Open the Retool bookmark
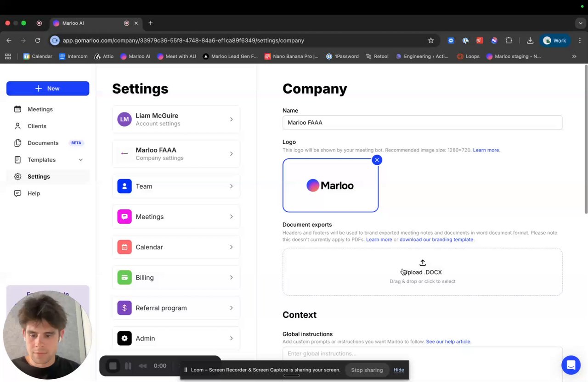Image resolution: width=588 pixels, height=382 pixels. click(377, 56)
